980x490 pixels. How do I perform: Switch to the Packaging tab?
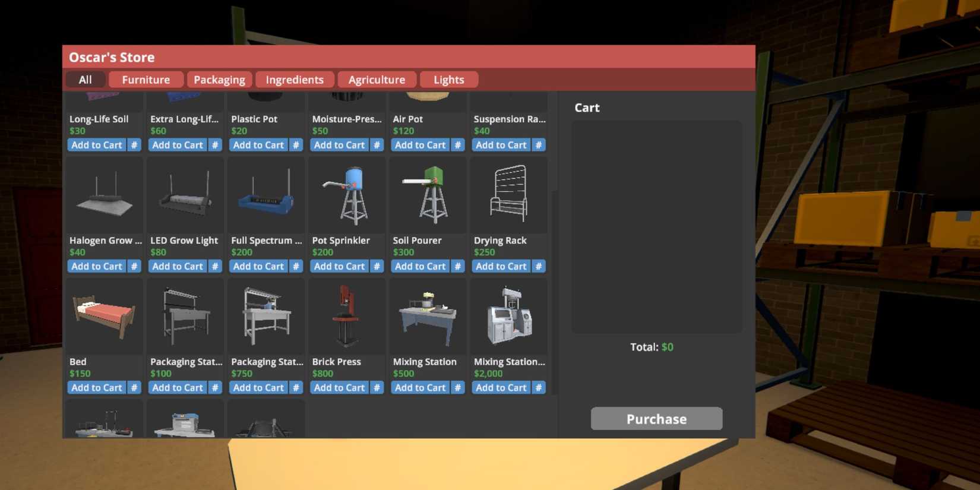(219, 80)
